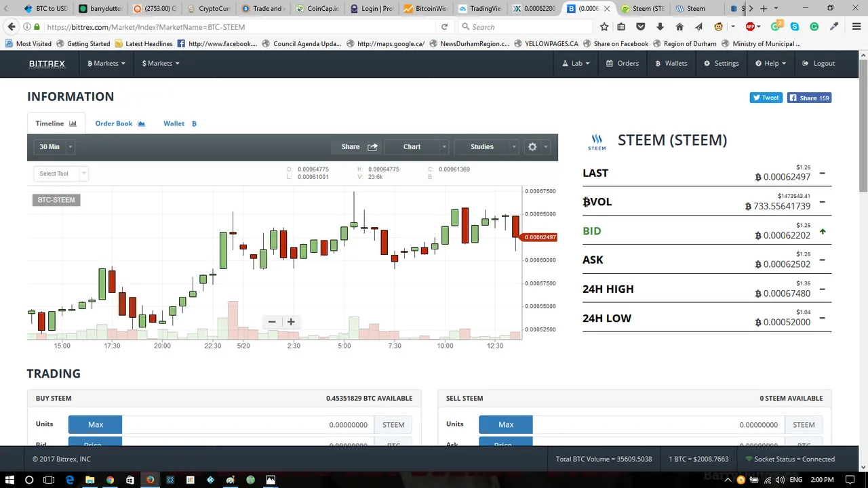
Task: Open the Region of Durham bookmark
Action: (685, 43)
